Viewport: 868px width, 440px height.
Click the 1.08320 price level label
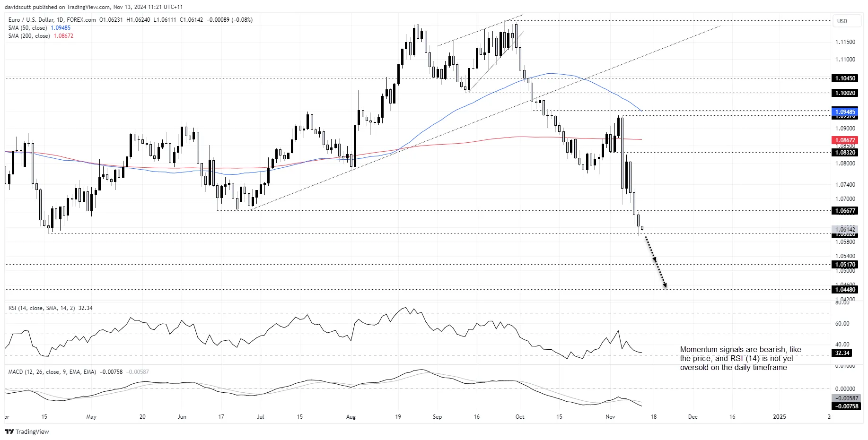point(845,153)
